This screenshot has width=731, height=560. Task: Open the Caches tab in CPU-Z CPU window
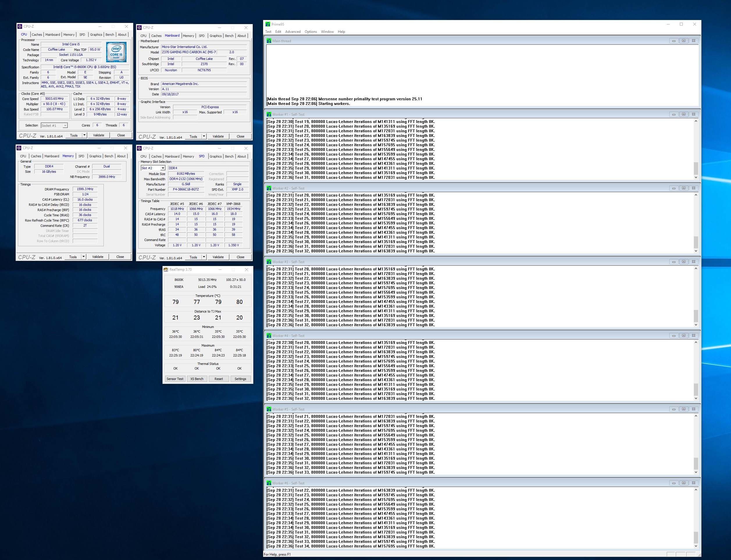pyautogui.click(x=37, y=35)
